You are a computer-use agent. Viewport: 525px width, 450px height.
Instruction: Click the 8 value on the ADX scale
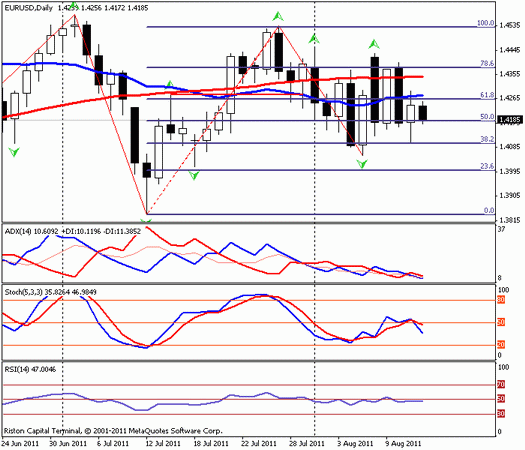[x=500, y=278]
